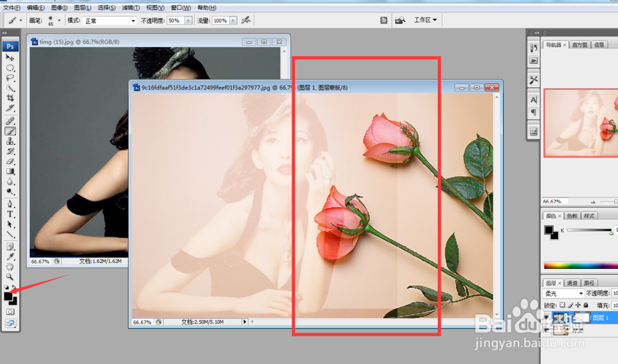Viewport: 618px width, 364px height.
Task: Open the 滤镜 menu
Action: [x=130, y=7]
